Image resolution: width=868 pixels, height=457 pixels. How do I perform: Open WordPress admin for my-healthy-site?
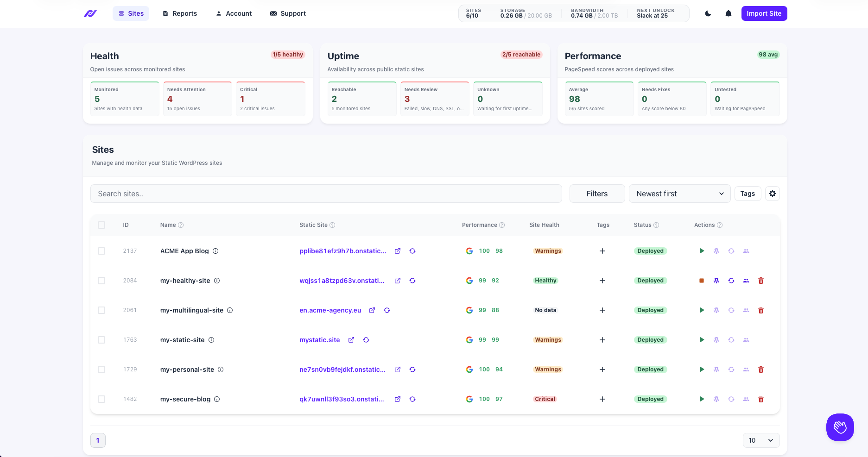(716, 281)
